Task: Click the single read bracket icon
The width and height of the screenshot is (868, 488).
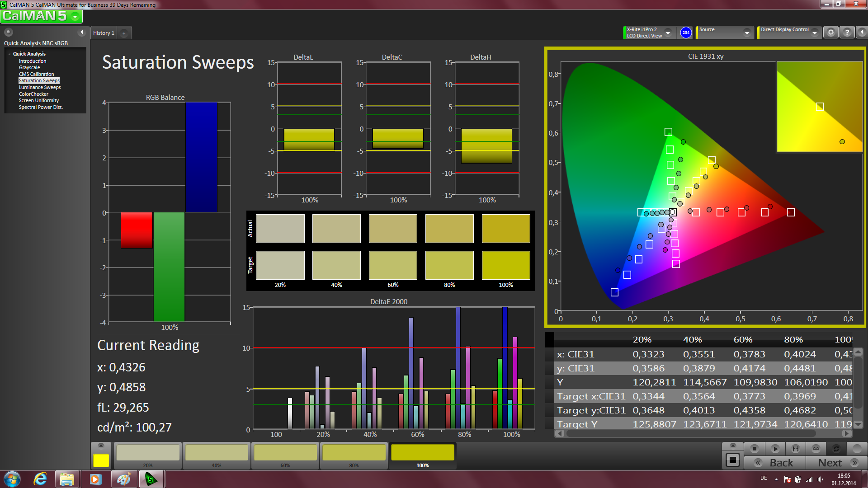Action: [795, 449]
